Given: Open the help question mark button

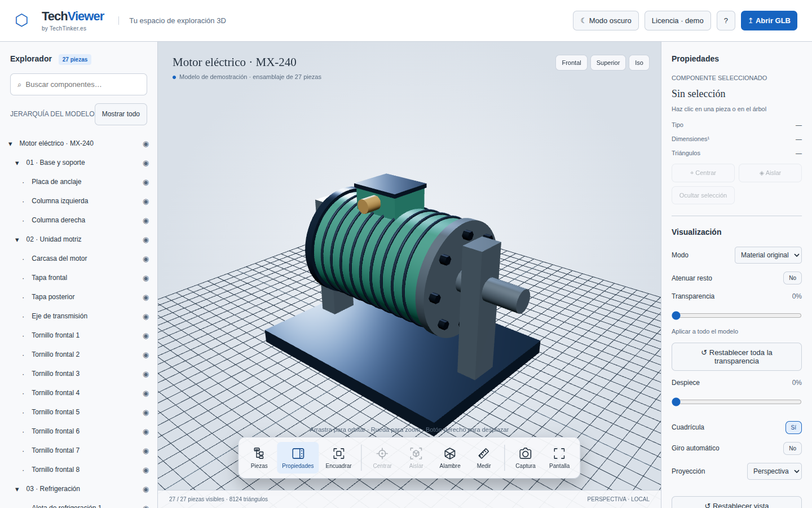Looking at the screenshot, I should point(726,20).
